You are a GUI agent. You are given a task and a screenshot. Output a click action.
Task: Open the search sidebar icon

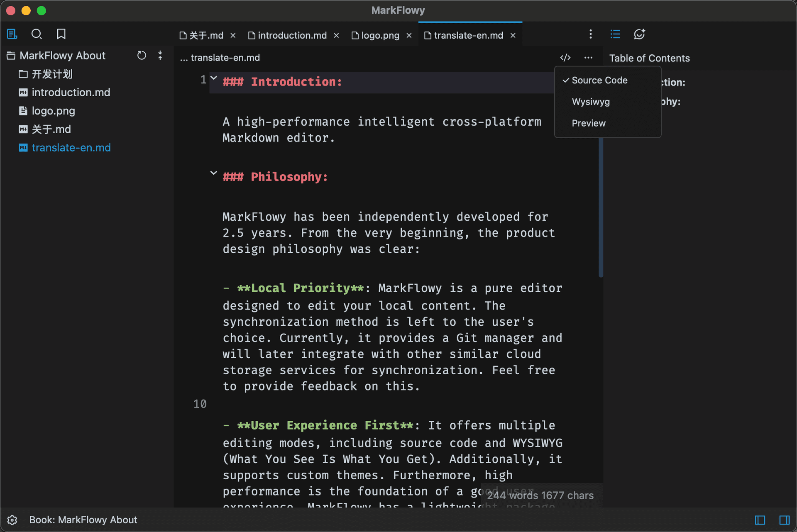[37, 34]
